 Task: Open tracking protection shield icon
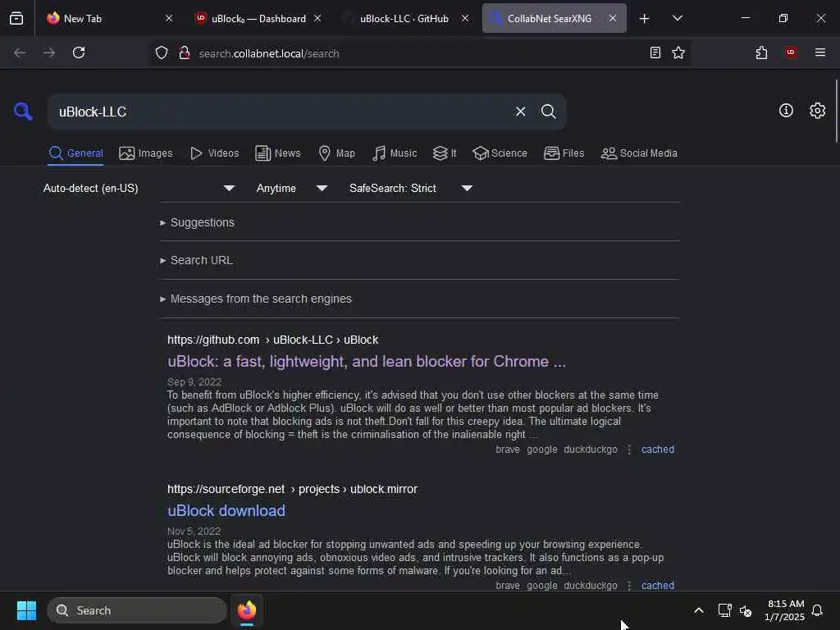pos(162,52)
